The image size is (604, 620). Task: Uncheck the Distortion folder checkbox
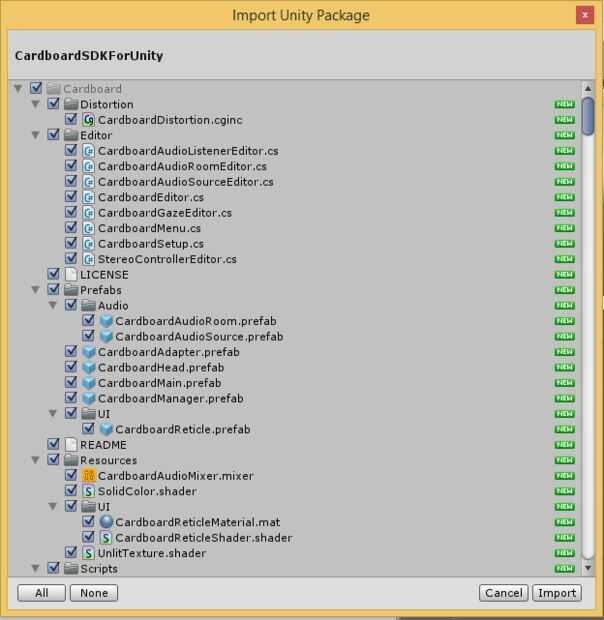click(53, 104)
